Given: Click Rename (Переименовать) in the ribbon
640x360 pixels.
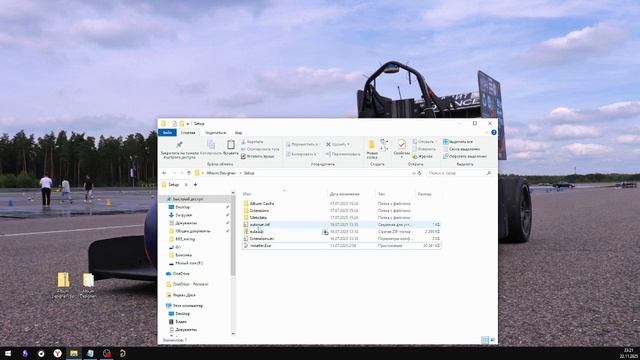Looking at the screenshot, I should point(343,154).
